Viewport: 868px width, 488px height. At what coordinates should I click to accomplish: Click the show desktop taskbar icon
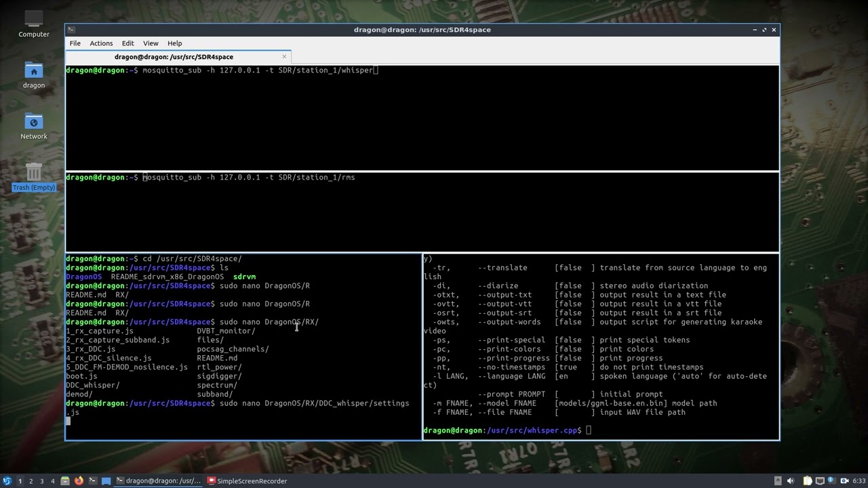[106, 481]
